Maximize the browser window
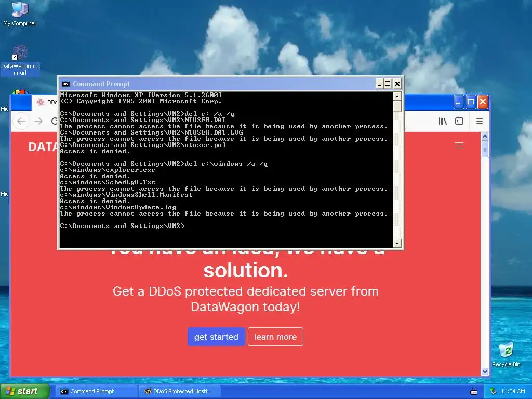This screenshot has width=532, height=399. (x=471, y=102)
